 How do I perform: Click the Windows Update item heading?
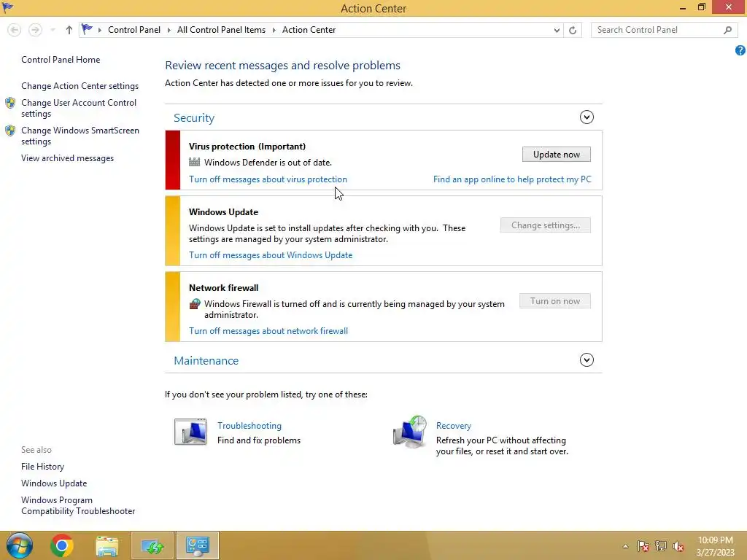[x=223, y=212]
